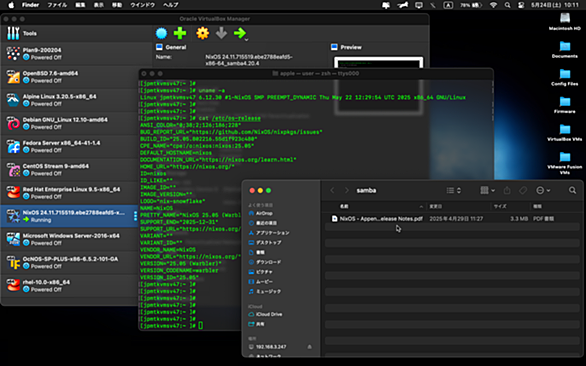Select the Plan9-200204 virtual machine
Viewport: 586px width, 366px height.
(x=70, y=53)
